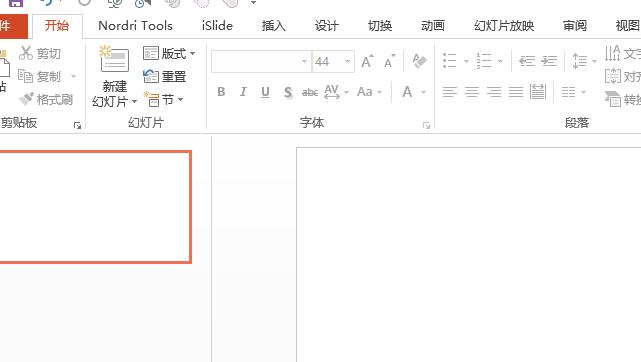Apply numbered list

[x=484, y=61]
